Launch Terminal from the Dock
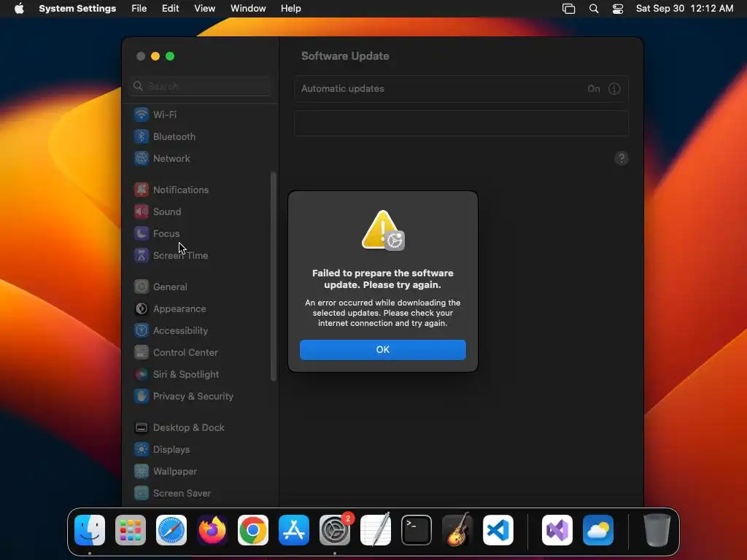This screenshot has width=747, height=560. (417, 530)
